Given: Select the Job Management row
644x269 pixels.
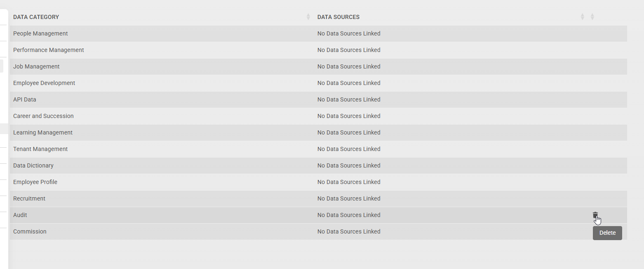Looking at the screenshot, I should (x=36, y=66).
